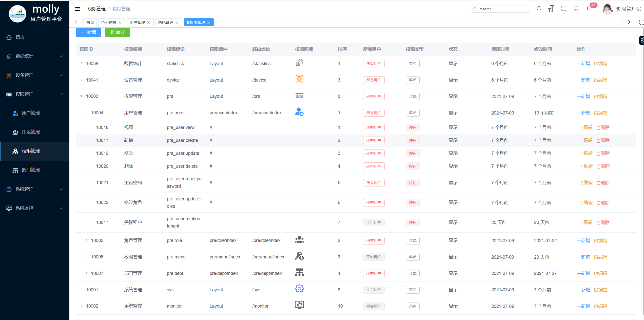
Task: Switch to 用户管理 tab
Action: 137,23
